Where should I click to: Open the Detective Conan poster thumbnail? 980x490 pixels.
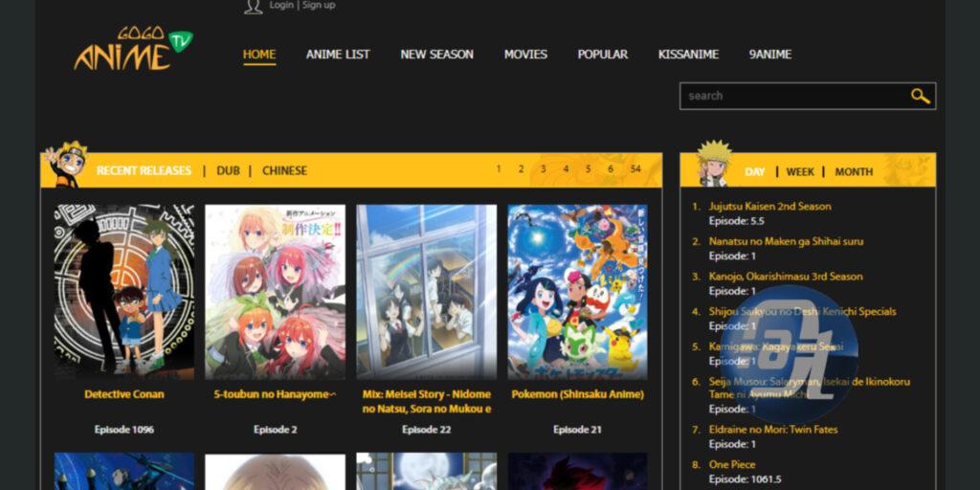tap(124, 292)
